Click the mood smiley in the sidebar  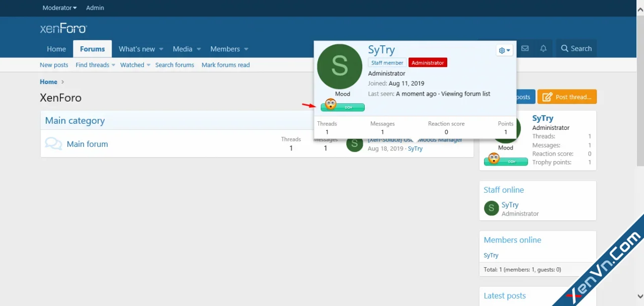[x=494, y=159]
